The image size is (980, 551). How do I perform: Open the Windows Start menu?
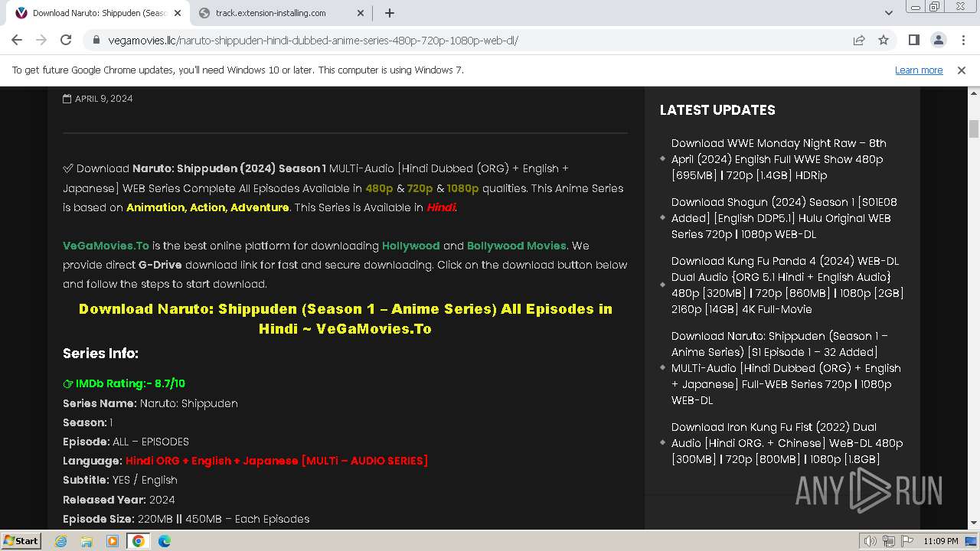pos(21,540)
